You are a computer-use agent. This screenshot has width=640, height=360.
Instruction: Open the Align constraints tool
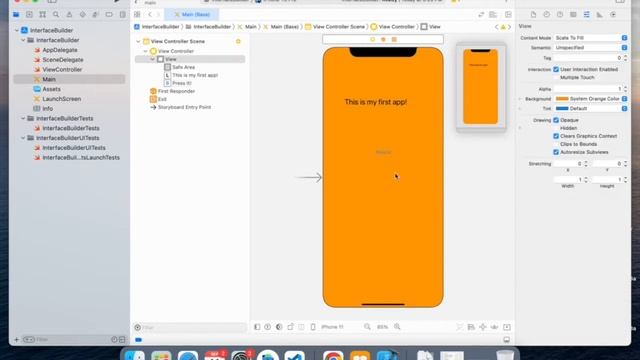pos(471,327)
